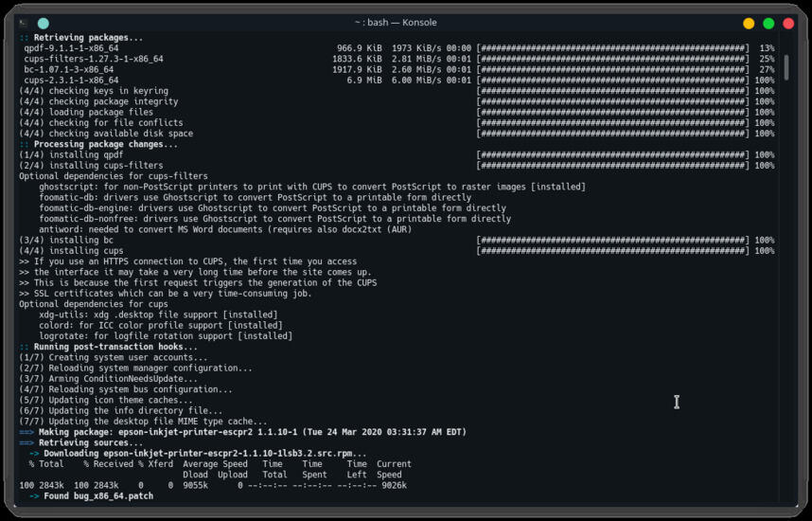Click the red close circle button

(788, 23)
